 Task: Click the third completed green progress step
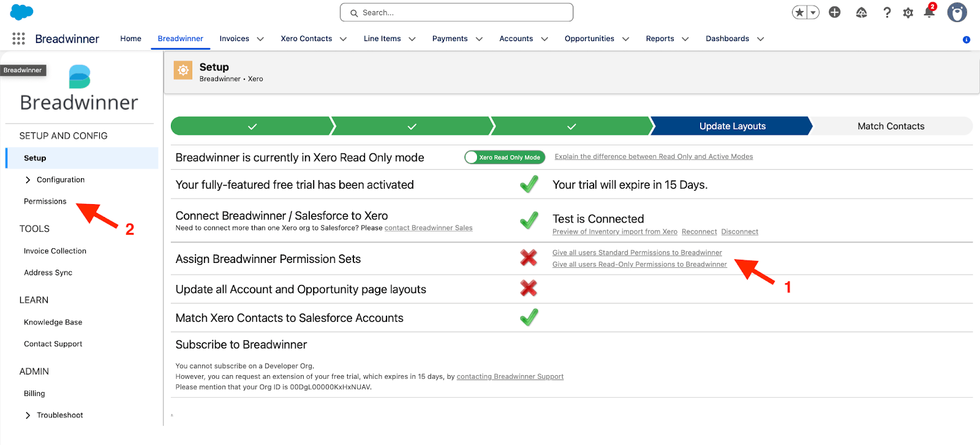click(571, 126)
